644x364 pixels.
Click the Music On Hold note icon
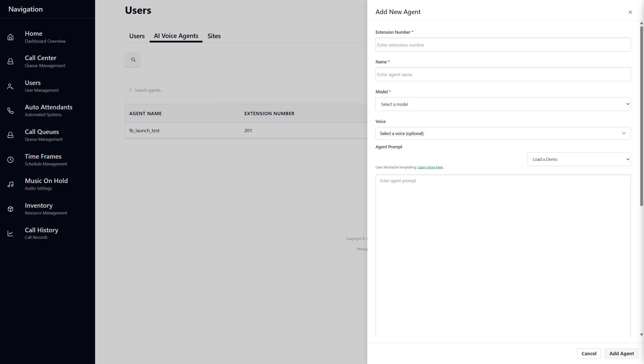tap(10, 184)
